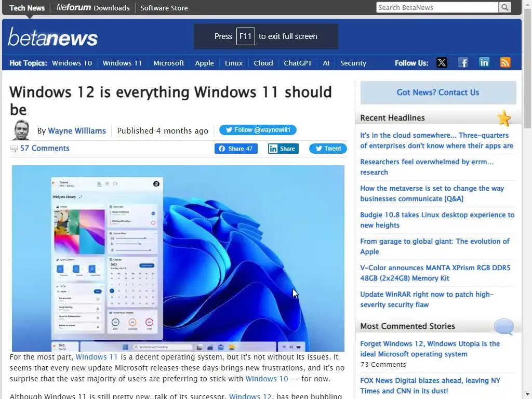Viewport: 532px width, 399px height.
Task: Click Follow @waynewill1 button
Action: (258, 130)
